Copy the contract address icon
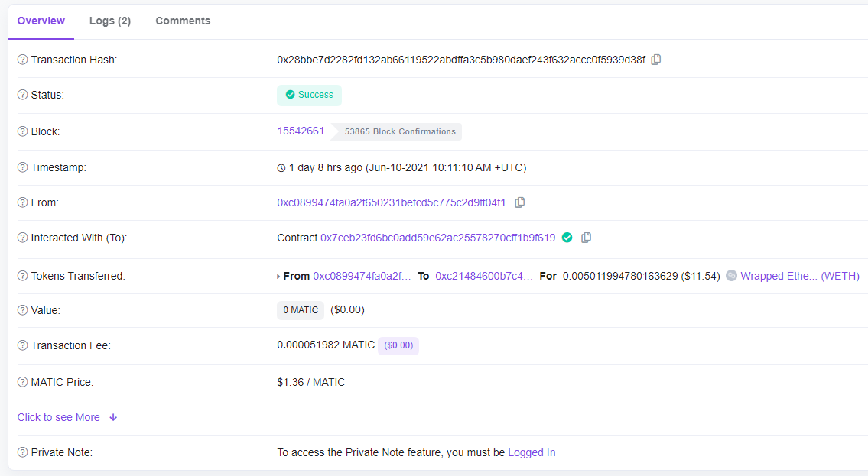This screenshot has width=868, height=476. tap(587, 238)
